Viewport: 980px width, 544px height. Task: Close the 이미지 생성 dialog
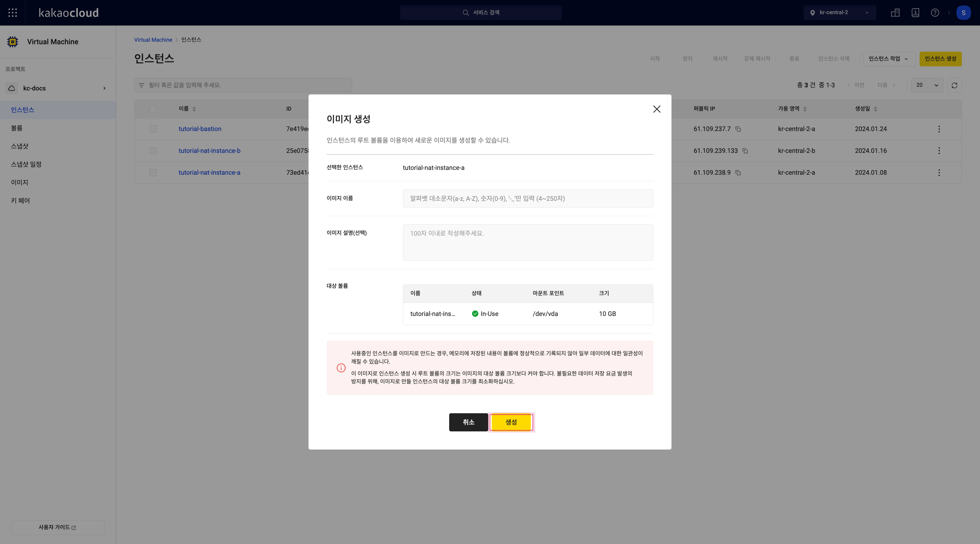tap(657, 109)
